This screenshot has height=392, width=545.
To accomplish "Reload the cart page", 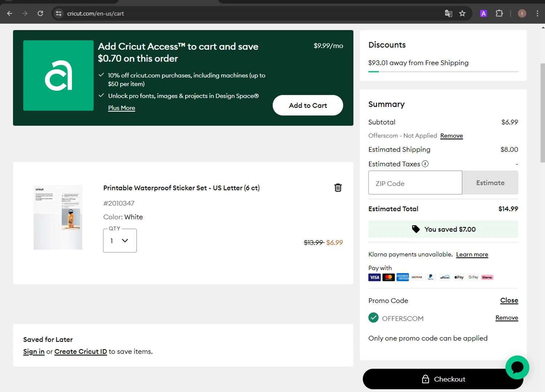I will click(x=40, y=13).
